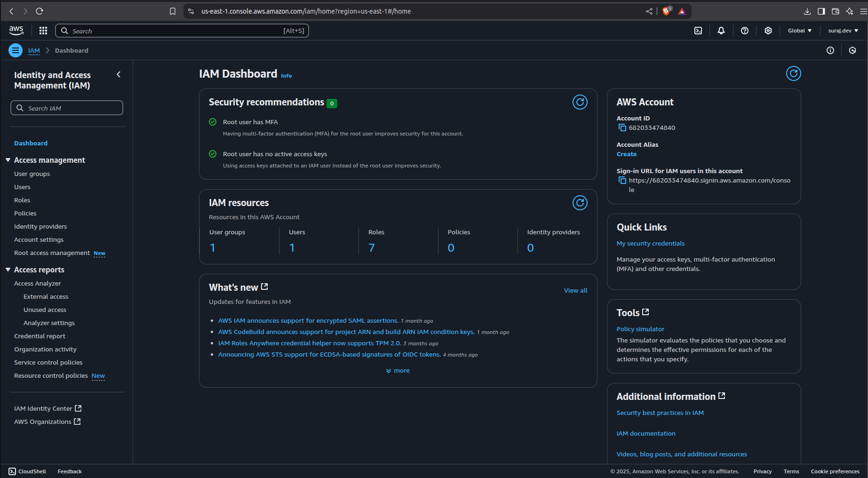Click the IAM breadcrumb link
Image resolution: width=868 pixels, height=478 pixels.
34,50
